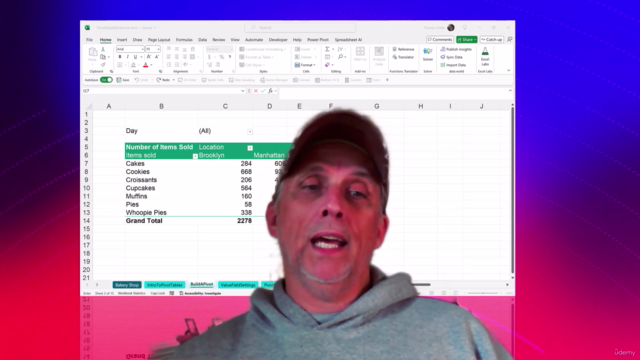Click the Analyze Data icon
Image resolution: width=640 pixels, height=360 pixels.
coord(379,56)
